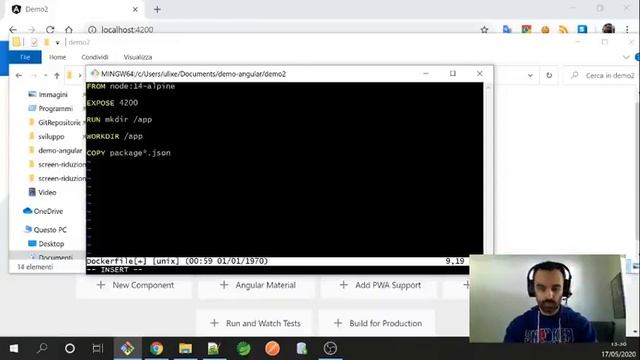Click the WORKDIR /app line
This screenshot has height=360, width=640.
(115, 136)
